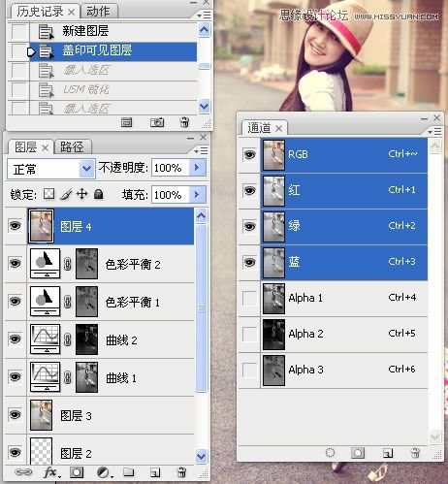Switch to the 动作 tab
The height and width of the screenshot is (484, 448).
pos(98,12)
